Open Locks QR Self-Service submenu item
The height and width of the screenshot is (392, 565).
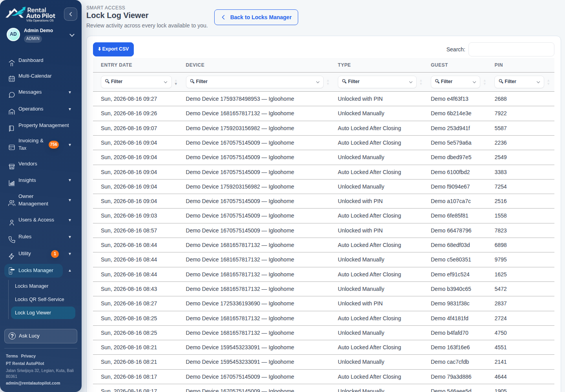[40, 299]
